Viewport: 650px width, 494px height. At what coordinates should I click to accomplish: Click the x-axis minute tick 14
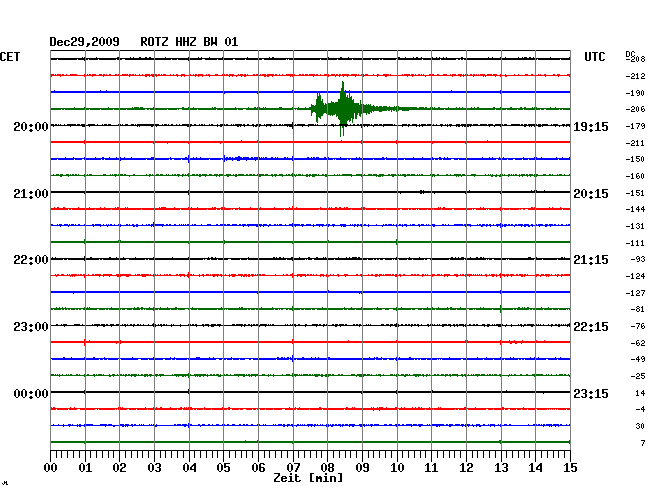point(536,467)
